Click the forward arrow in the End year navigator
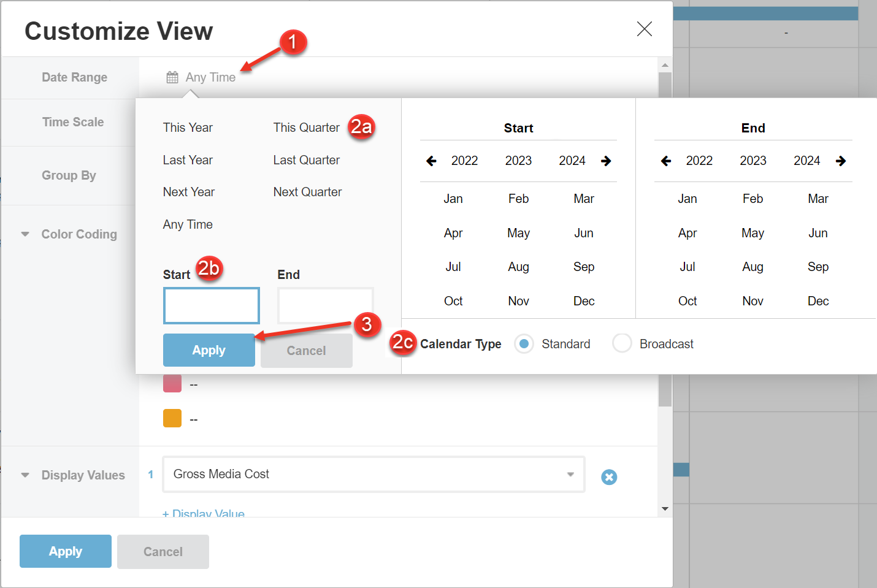The image size is (877, 588). tap(841, 161)
